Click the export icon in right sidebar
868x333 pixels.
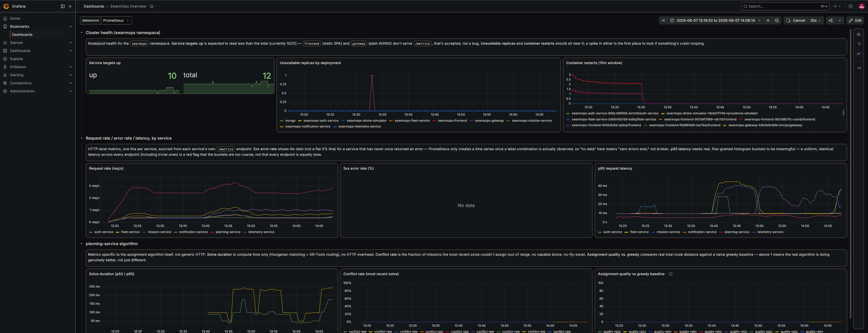[x=859, y=34]
